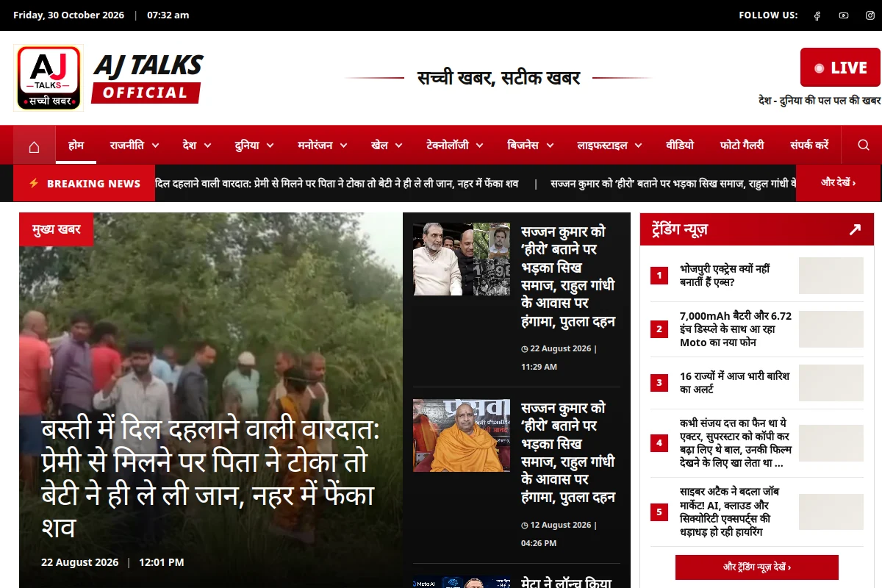Click the breaking ticker headline about राहुल गांधी
Screen dimensions: 882x588
[673, 184]
